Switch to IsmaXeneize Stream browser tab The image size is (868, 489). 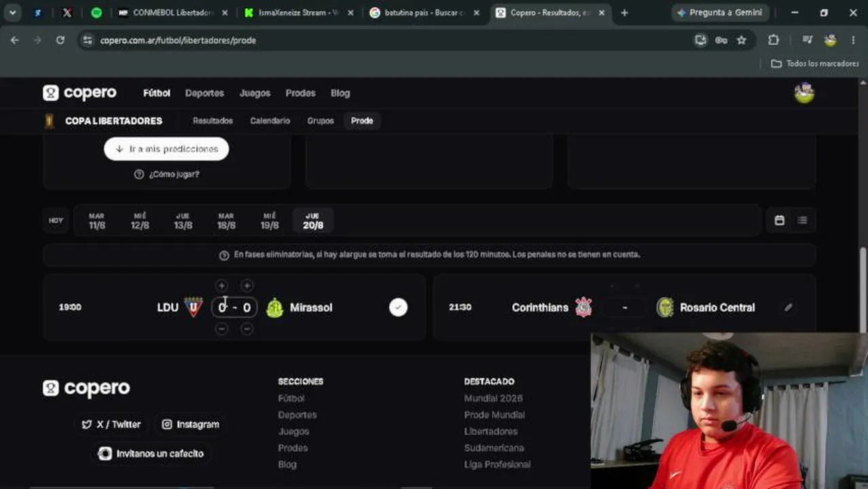tap(297, 12)
